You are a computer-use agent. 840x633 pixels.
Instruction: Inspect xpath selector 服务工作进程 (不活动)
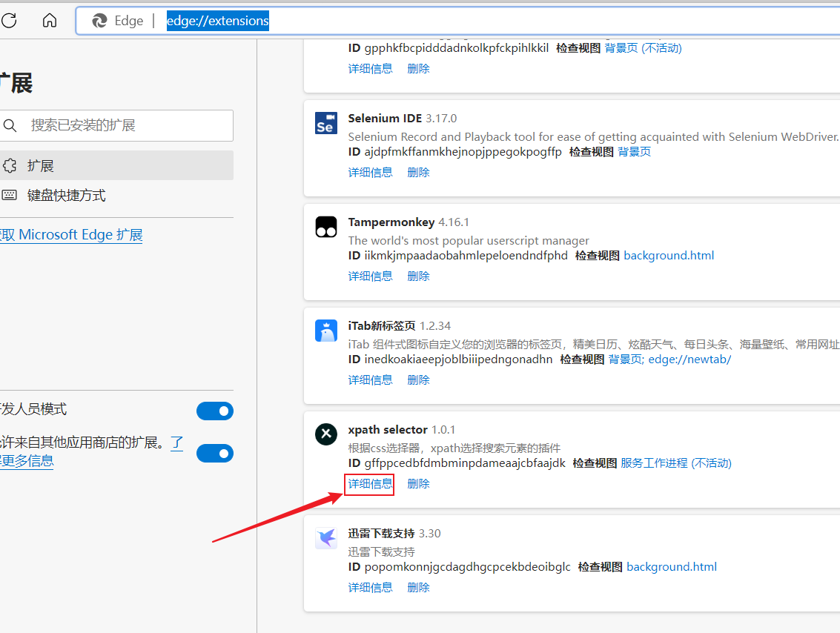676,463
